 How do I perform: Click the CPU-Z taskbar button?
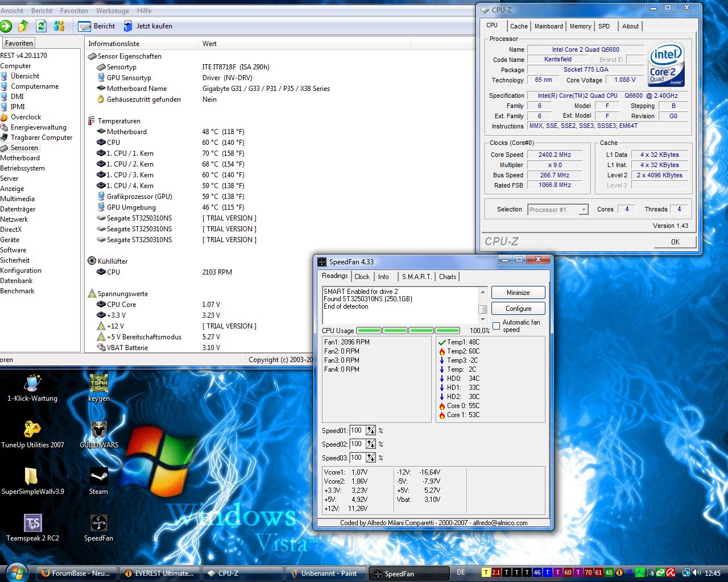coord(243,573)
